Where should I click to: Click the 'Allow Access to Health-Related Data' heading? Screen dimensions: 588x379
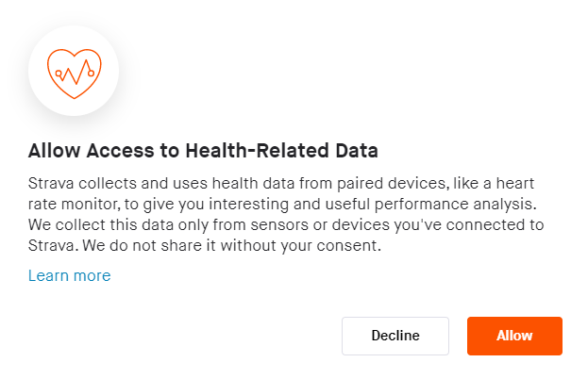coord(203,151)
